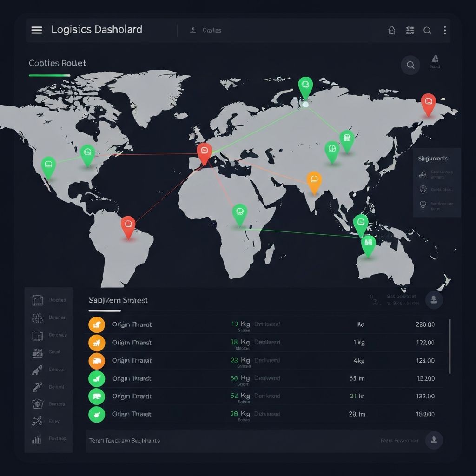Click the Shipment Status list heading
Image resolution: width=476 pixels, height=476 pixels.
(118, 300)
